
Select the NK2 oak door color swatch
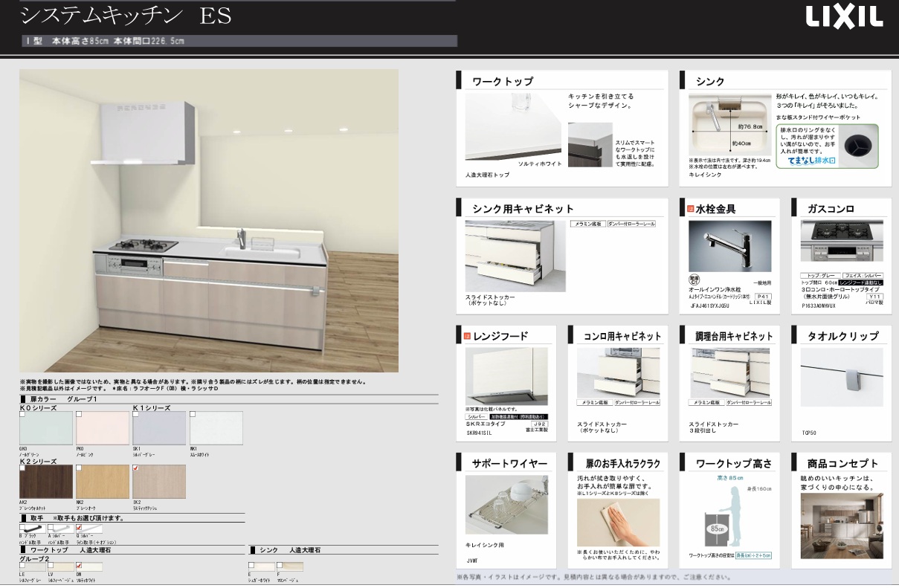(x=103, y=482)
